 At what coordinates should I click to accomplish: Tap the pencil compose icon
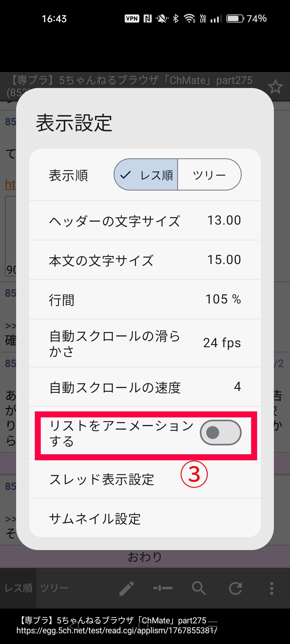point(127,588)
